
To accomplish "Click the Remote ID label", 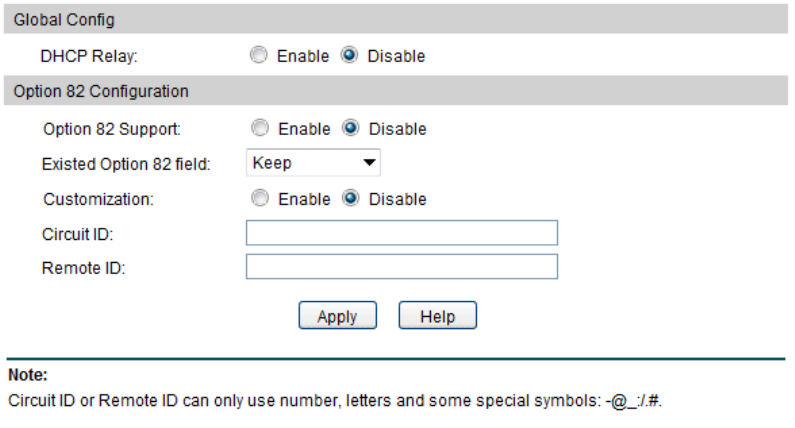I will (x=83, y=268).
